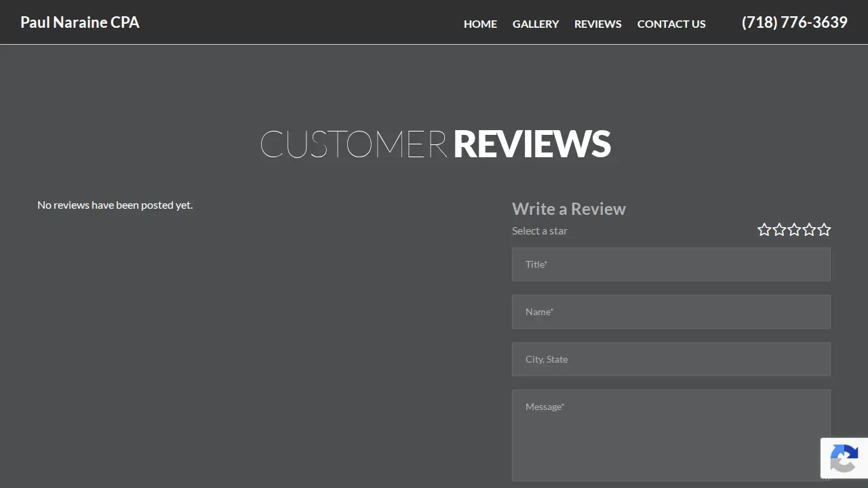Open the Gallery menu item
868x488 pixels.
(536, 24)
